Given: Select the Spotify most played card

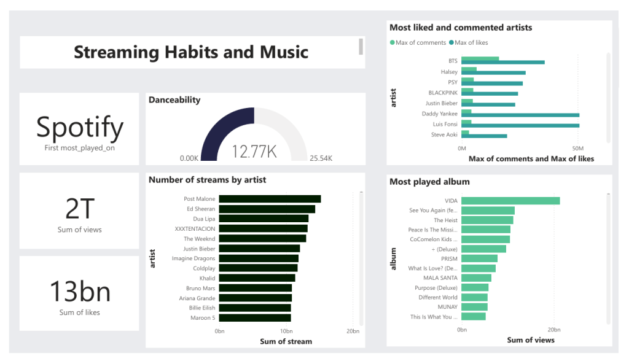Looking at the screenshot, I should (79, 129).
